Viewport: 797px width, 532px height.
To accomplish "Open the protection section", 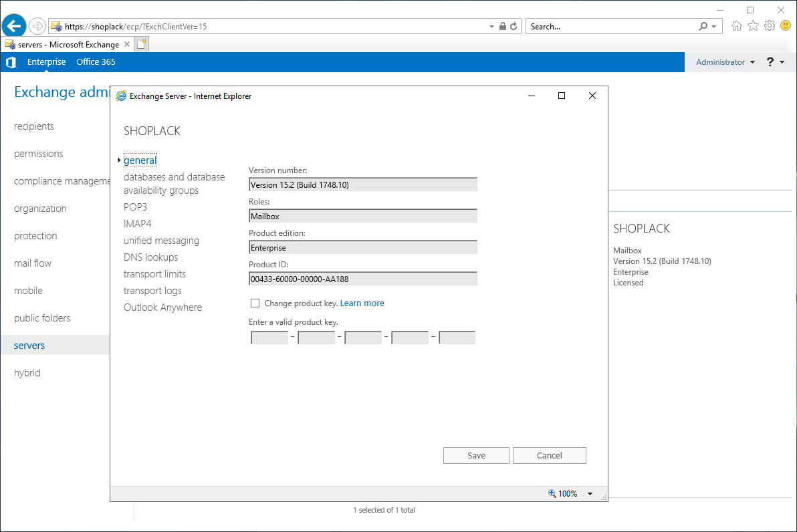I will pos(35,236).
